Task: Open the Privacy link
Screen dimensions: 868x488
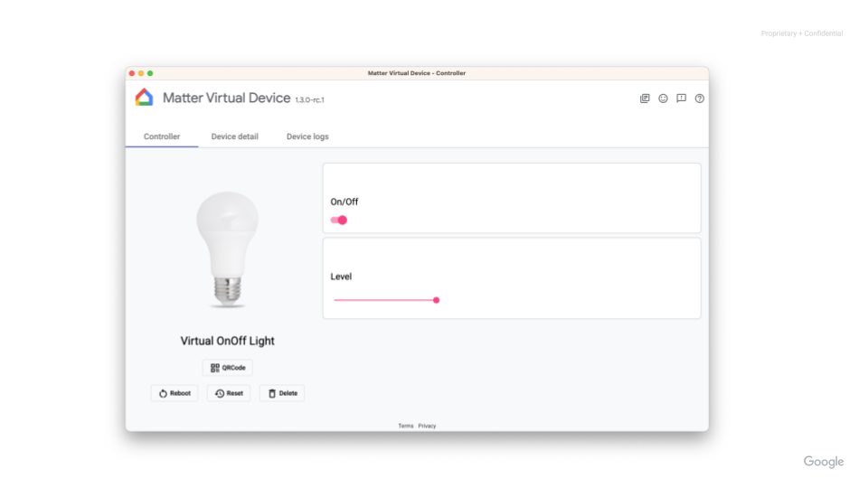Action: [427, 426]
